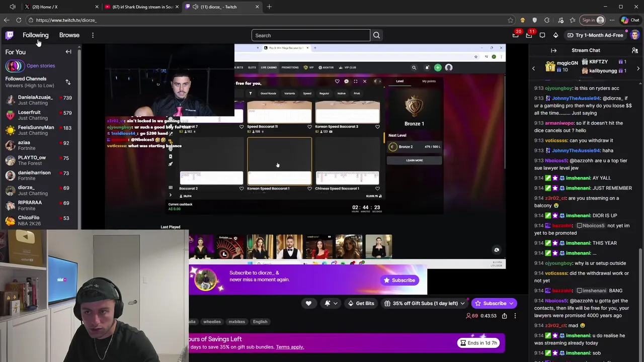644x362 pixels.
Task: Click the heart follow button below stream
Action: pyautogui.click(x=308, y=303)
